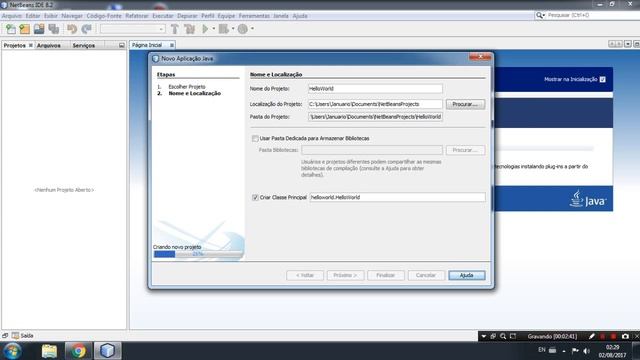Viewport: 640px width, 360px height.
Task: Click the Run Project play icon
Action: 205,29
